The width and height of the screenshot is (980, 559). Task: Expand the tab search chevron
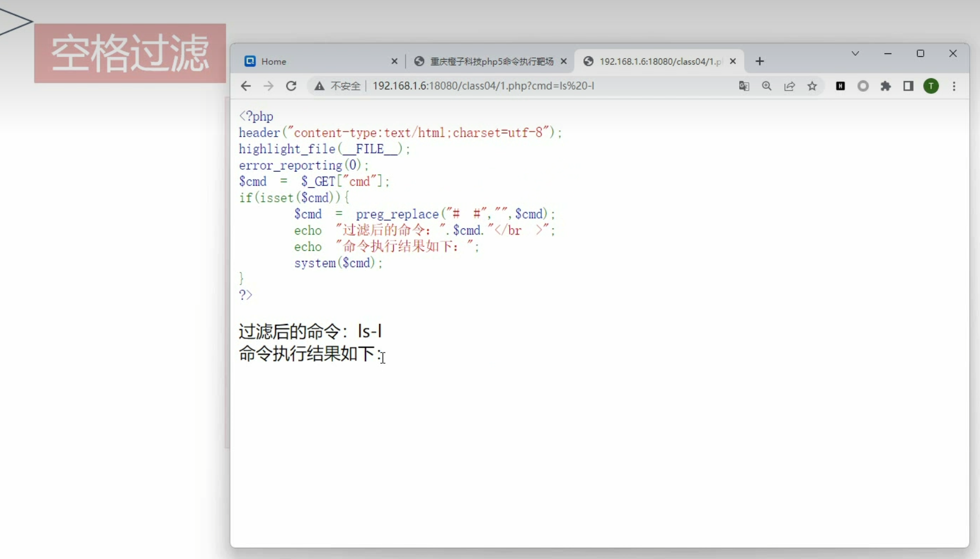pos(855,53)
